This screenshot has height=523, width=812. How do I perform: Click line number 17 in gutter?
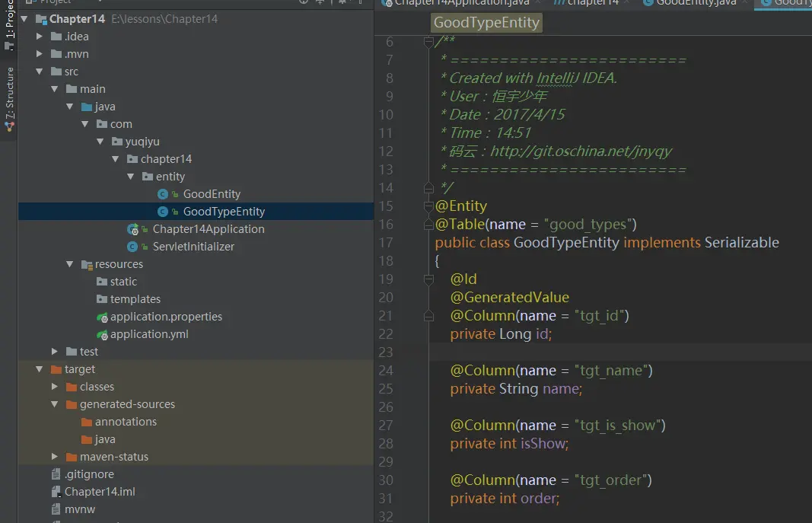(x=386, y=243)
